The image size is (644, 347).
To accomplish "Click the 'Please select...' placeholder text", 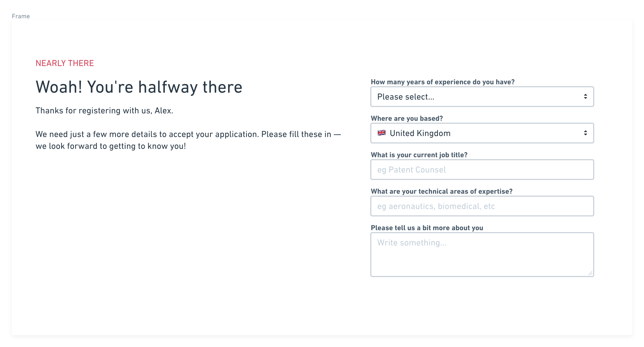I will [406, 97].
